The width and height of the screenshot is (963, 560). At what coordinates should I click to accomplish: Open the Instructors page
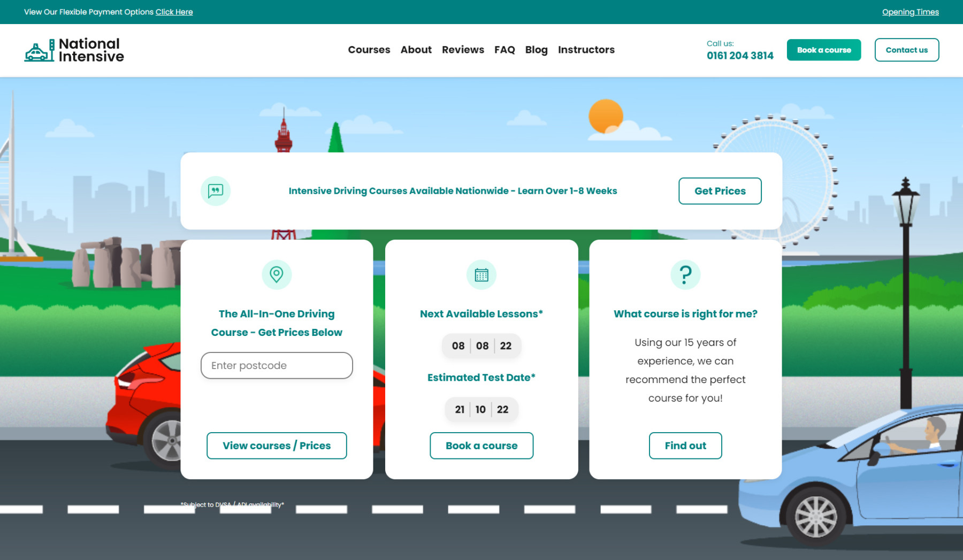point(586,50)
